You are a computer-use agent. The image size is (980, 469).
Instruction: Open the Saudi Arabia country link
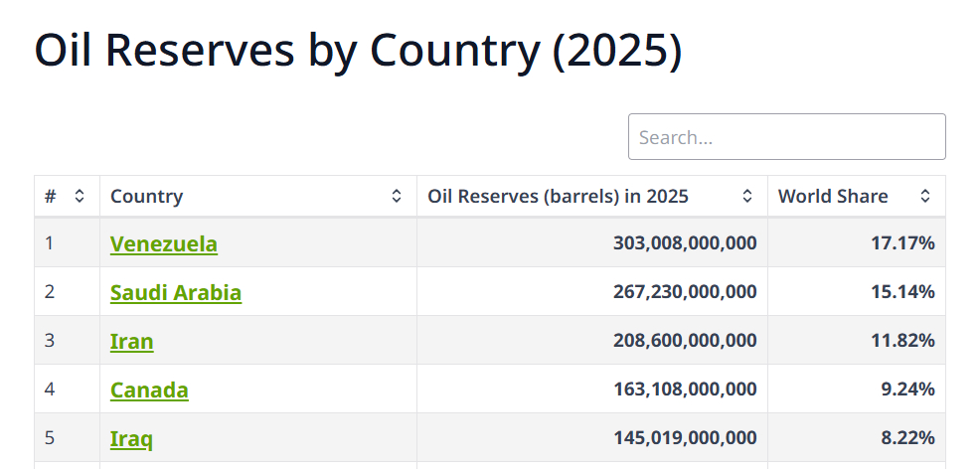pyautogui.click(x=176, y=292)
